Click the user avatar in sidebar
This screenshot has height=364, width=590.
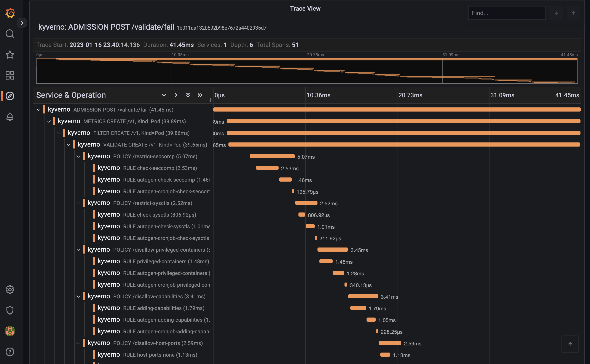pyautogui.click(x=10, y=331)
